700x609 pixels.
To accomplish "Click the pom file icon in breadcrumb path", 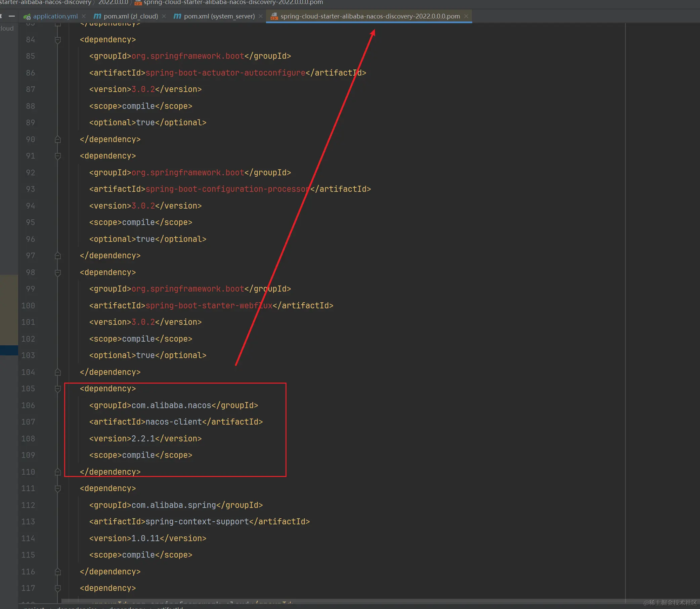I will tap(138, 3).
